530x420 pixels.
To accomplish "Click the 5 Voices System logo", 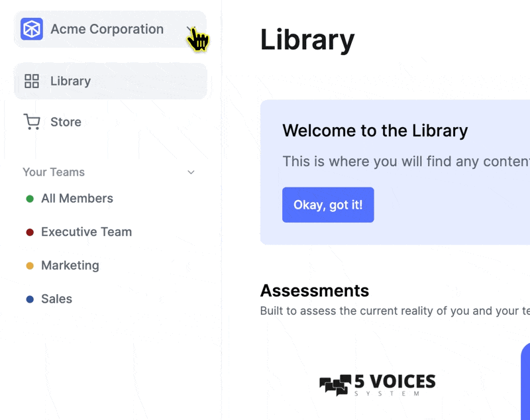I will tap(377, 385).
